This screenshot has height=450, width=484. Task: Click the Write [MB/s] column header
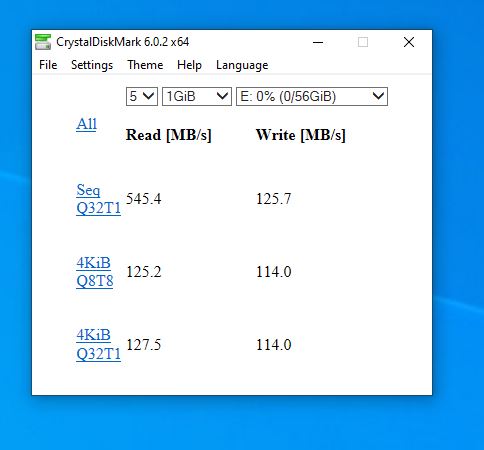[300, 135]
